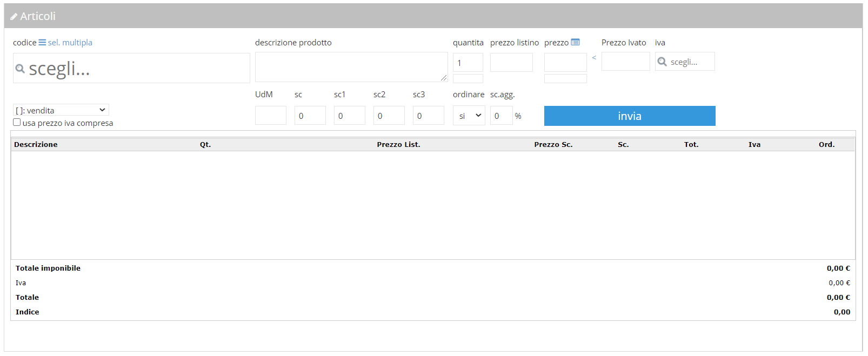868x356 pixels.
Task: Open the iva scegli selector
Action: 685,62
